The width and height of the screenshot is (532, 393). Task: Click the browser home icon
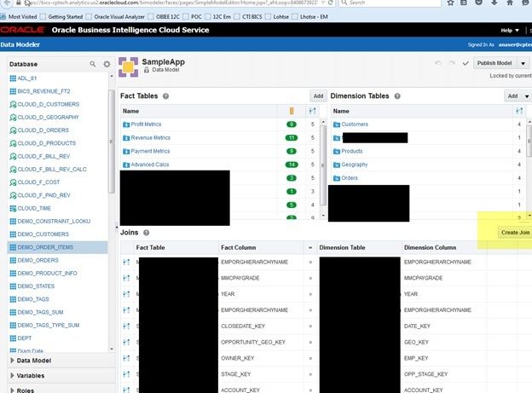(x=510, y=3)
